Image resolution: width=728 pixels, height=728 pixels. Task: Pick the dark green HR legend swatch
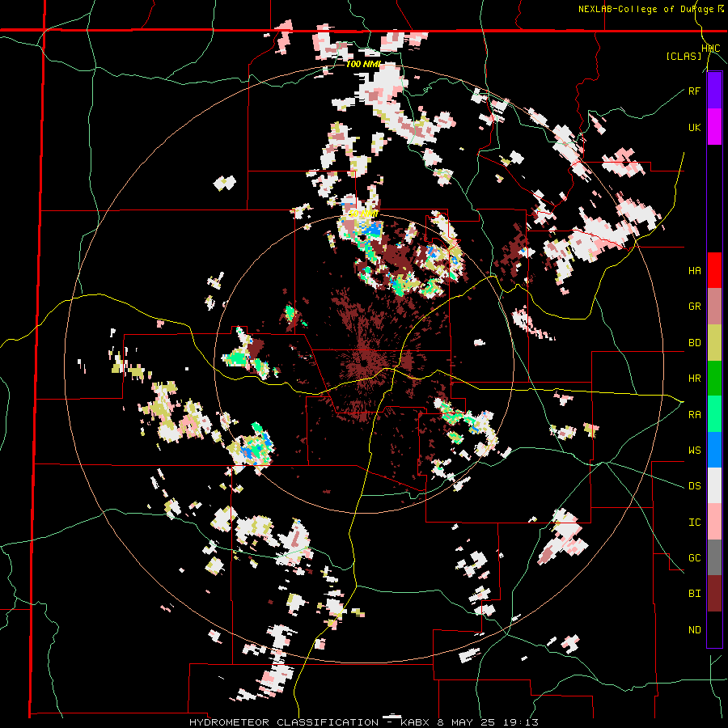[714, 378]
